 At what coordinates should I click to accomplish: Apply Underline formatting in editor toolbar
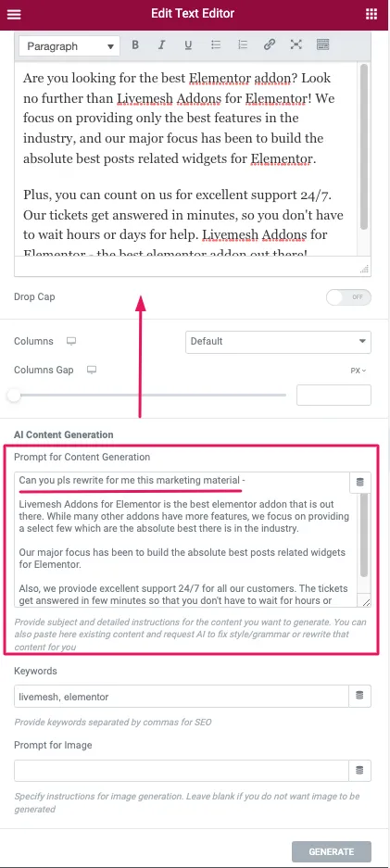[x=188, y=45]
